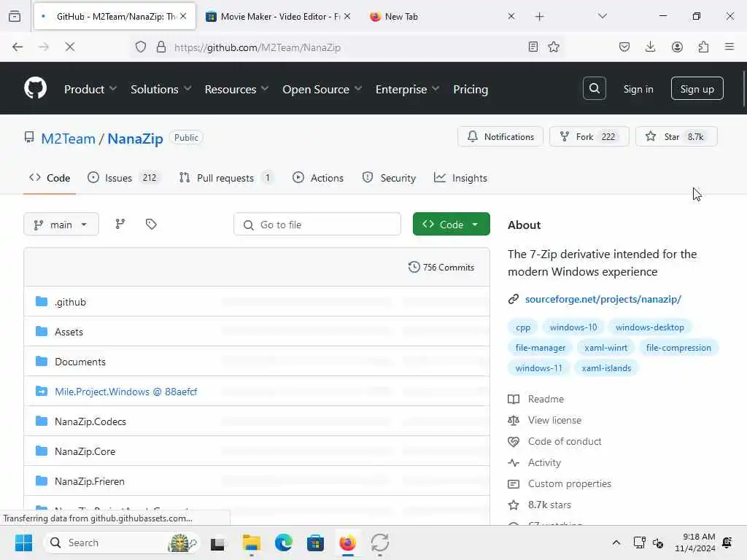
Task: Click the Sign up button
Action: pos(697,88)
